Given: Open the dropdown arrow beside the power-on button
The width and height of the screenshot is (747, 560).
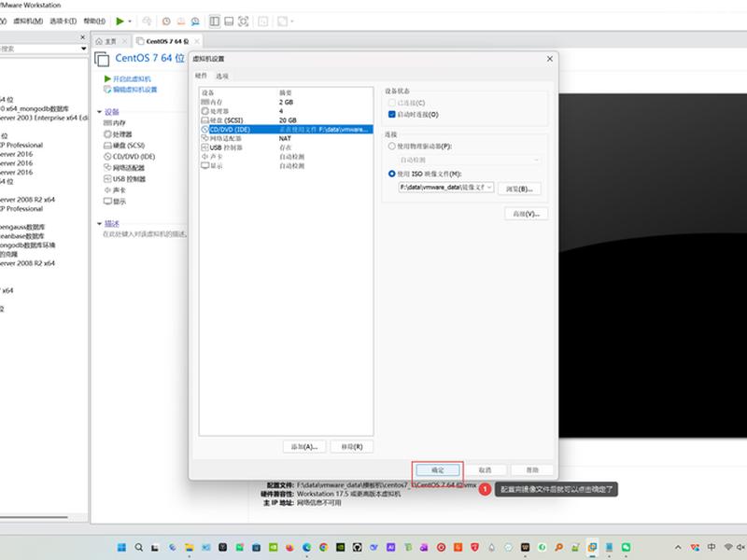Looking at the screenshot, I should coord(130,21).
